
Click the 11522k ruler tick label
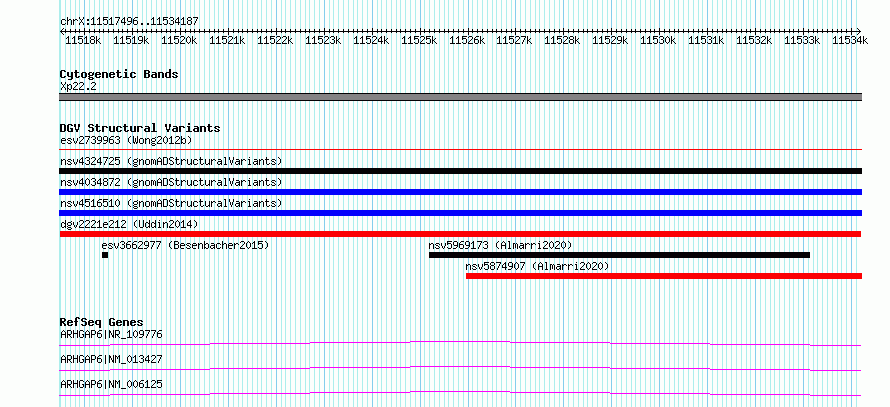(x=275, y=40)
